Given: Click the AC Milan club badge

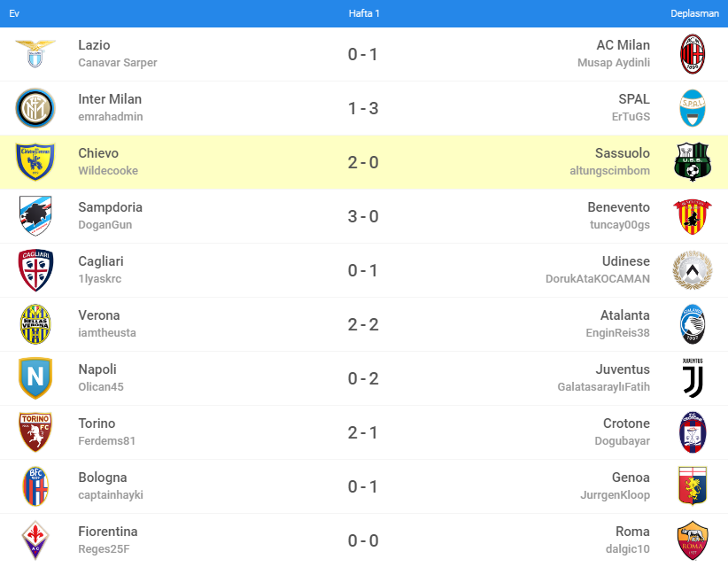Looking at the screenshot, I should click(x=693, y=54).
